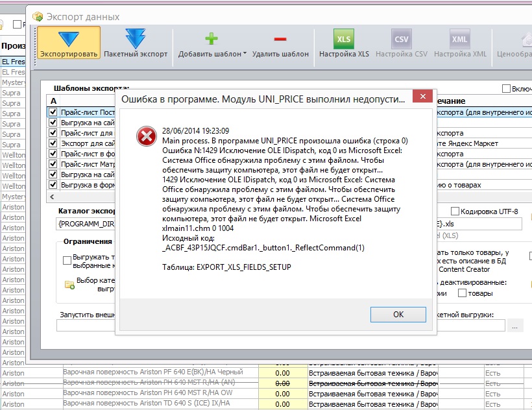
Task: Toggle checkbox for Прайс-лист Матр template
Action: (x=53, y=163)
